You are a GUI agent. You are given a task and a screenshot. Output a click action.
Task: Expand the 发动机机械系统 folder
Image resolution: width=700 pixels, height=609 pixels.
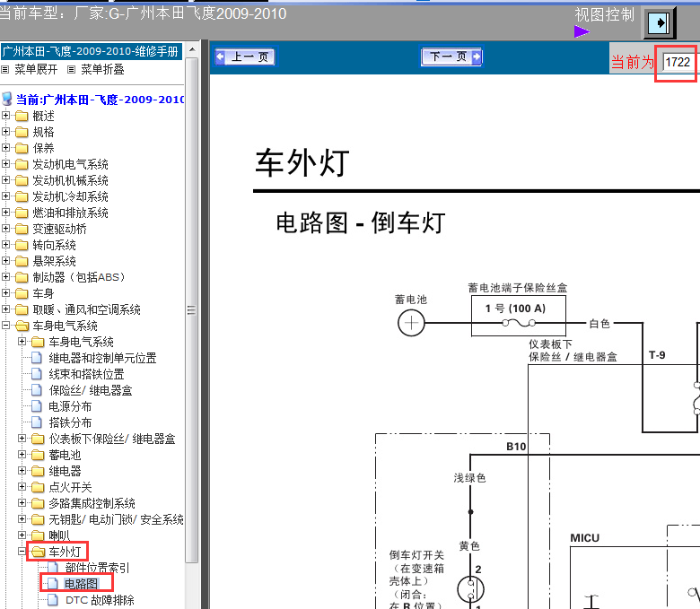[x=5, y=180]
